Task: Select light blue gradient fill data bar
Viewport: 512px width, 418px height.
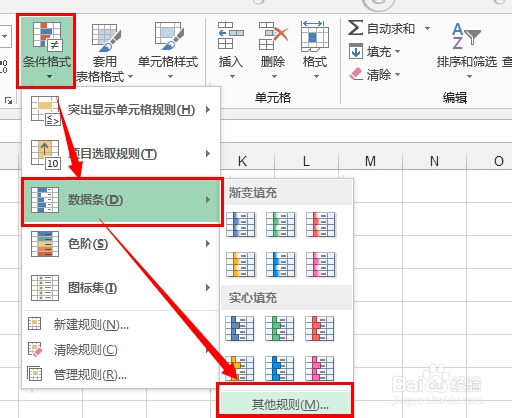Action: 280,265
